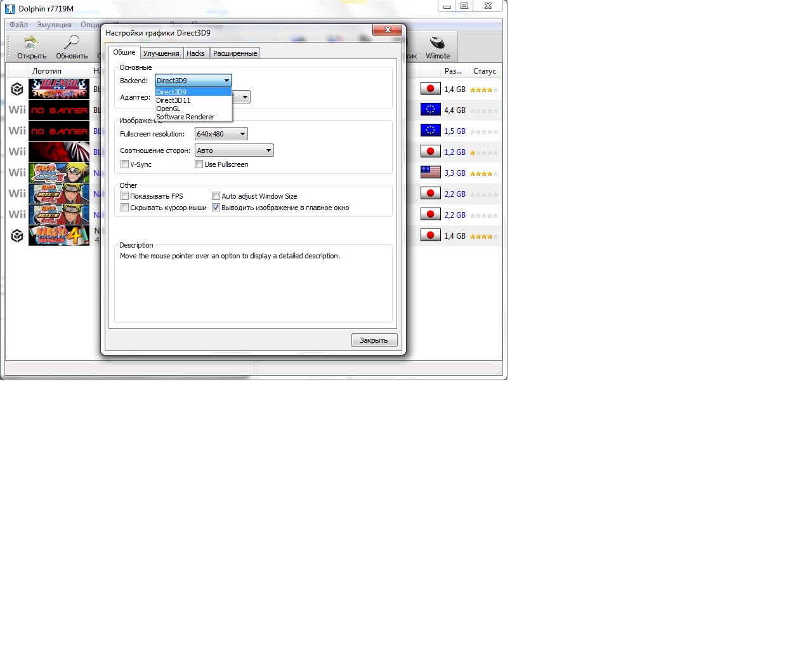Screen dimensions: 812x650
Task: Click 4,4 GB size text
Action: (x=455, y=110)
